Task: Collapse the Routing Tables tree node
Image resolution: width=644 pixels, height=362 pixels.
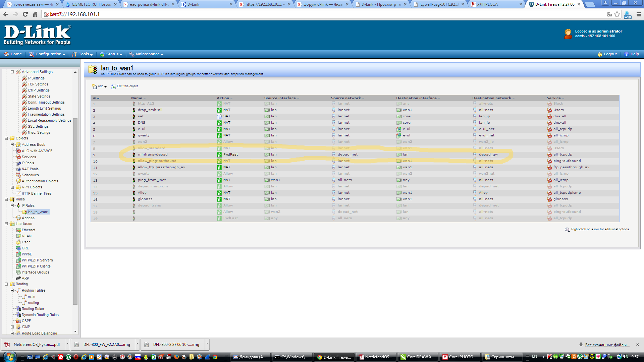Action: [x=12, y=290]
